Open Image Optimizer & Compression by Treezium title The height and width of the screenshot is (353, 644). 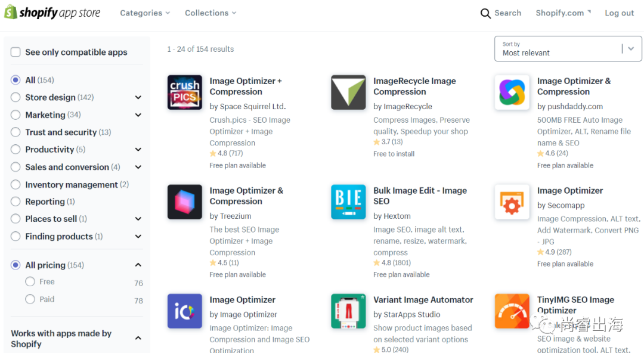coord(246,196)
